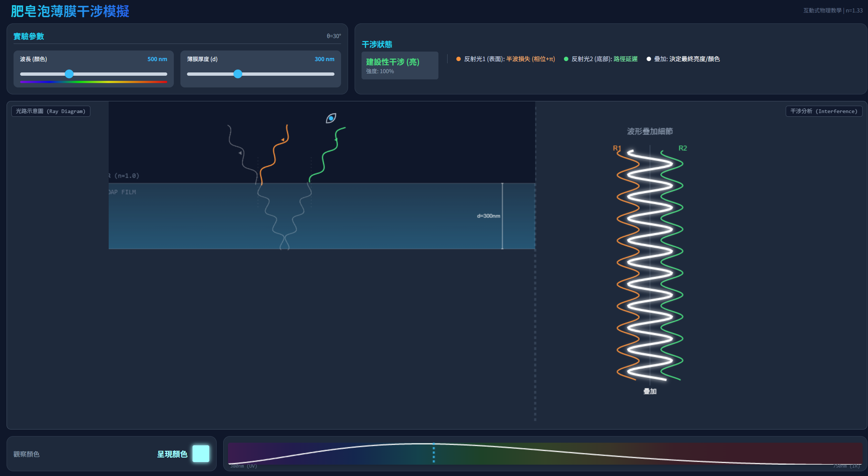Click the observer eye icon
This screenshot has height=476, width=868.
[x=331, y=118]
